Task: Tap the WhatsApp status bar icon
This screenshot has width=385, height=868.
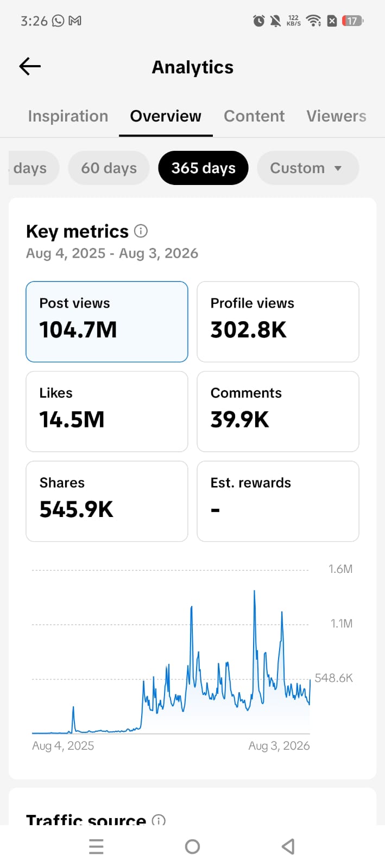Action: [x=58, y=21]
